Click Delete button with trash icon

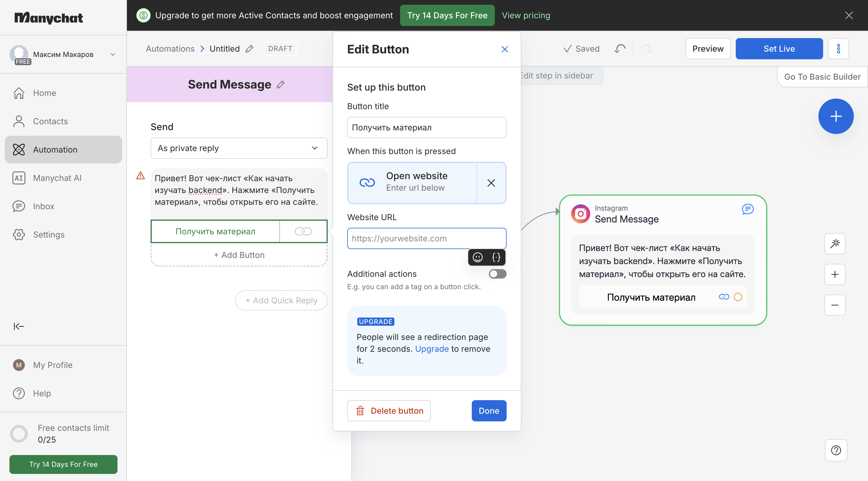[389, 410]
